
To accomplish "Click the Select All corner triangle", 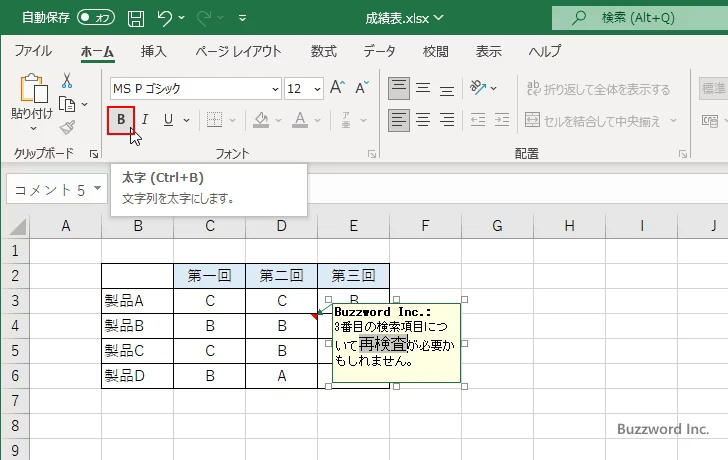I will pos(19,227).
